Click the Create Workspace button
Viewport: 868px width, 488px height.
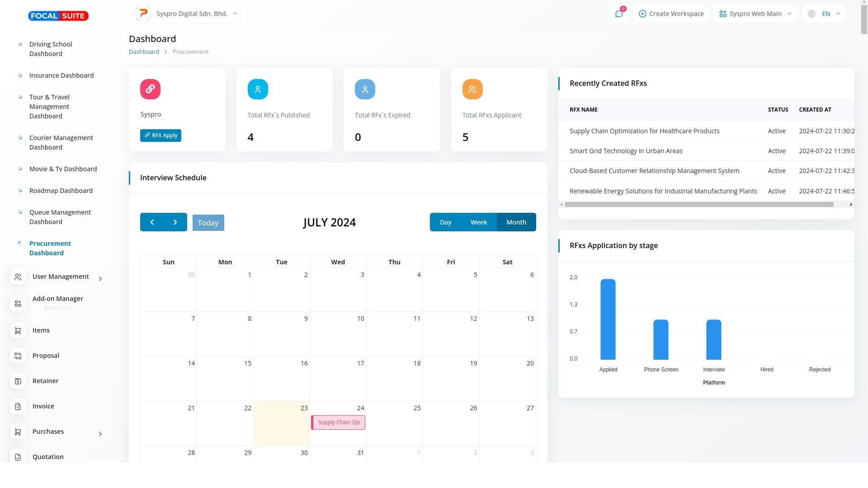click(x=671, y=14)
